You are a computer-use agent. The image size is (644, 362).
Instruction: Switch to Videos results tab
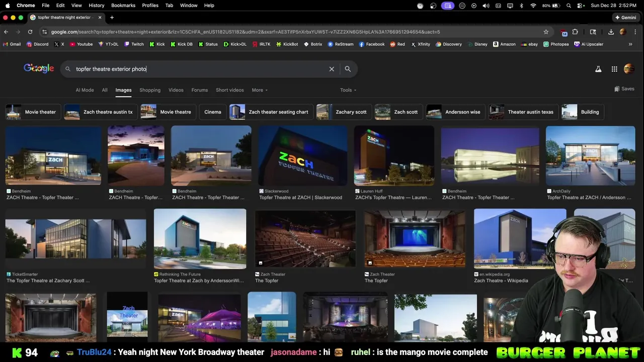(176, 90)
